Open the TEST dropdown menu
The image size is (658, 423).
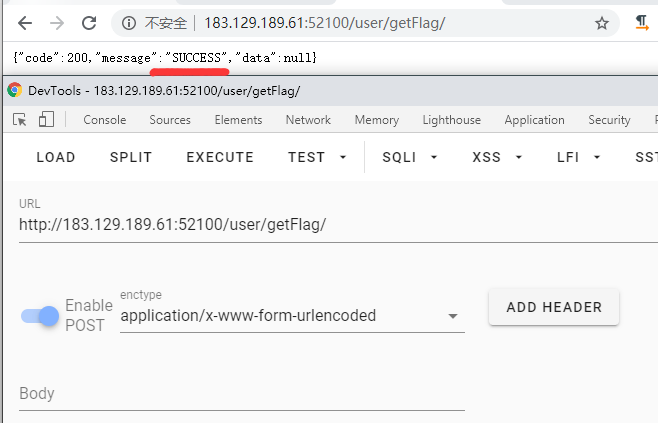(x=317, y=157)
